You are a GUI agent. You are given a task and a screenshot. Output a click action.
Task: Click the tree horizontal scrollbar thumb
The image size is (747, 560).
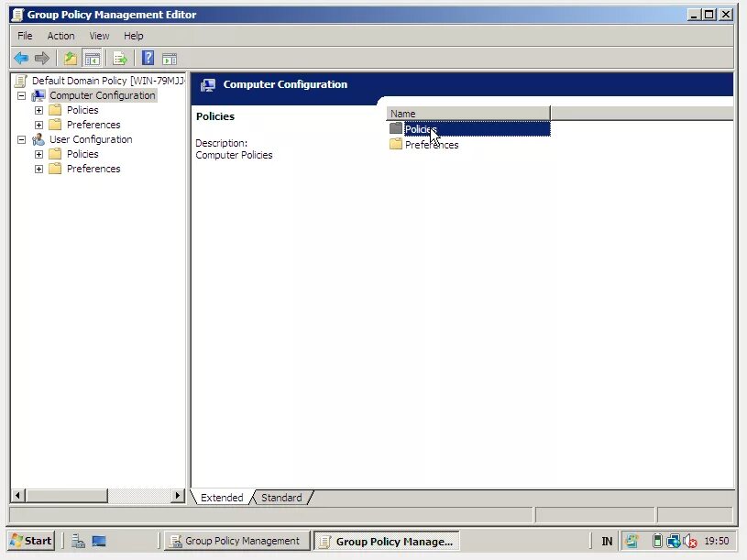pyautogui.click(x=66, y=495)
